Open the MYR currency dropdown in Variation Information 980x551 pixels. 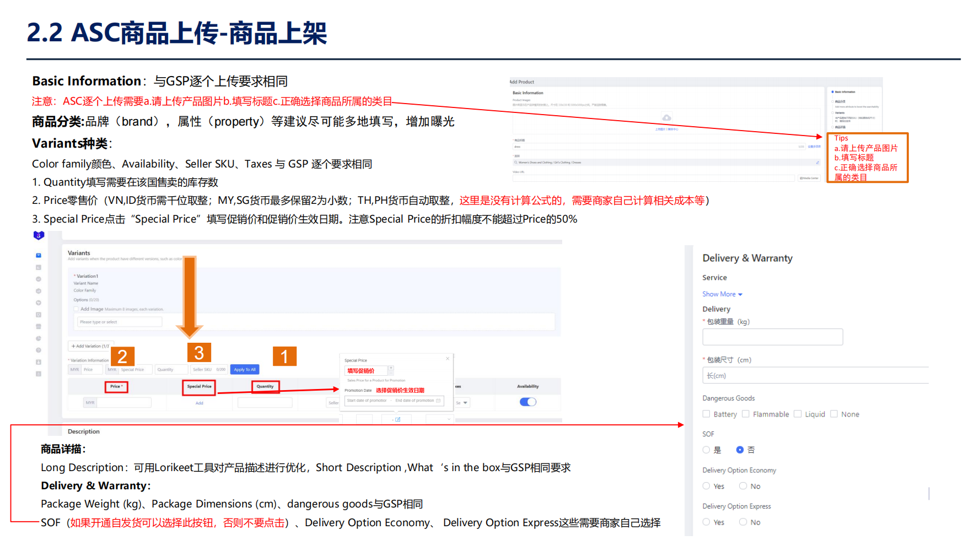click(x=74, y=369)
